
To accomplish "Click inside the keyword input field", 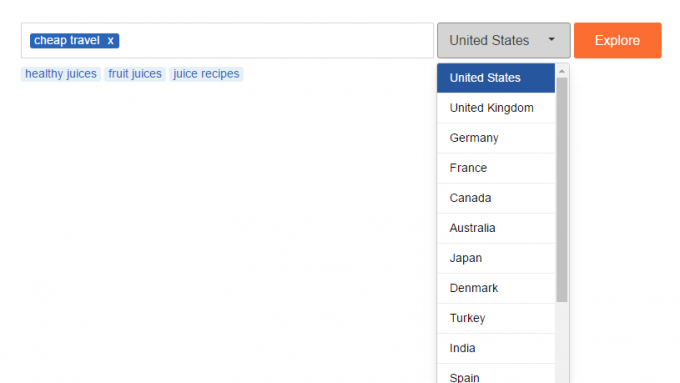I will [275, 40].
